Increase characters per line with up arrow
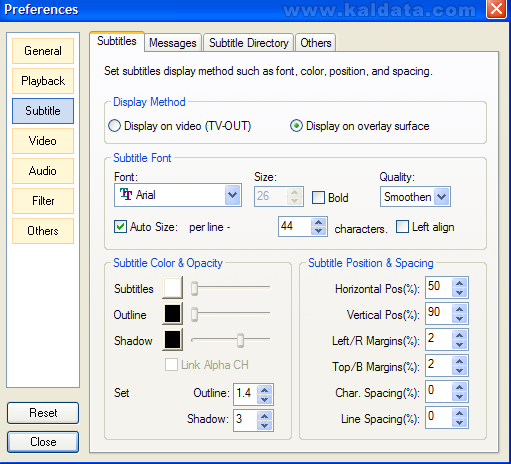 click(319, 222)
